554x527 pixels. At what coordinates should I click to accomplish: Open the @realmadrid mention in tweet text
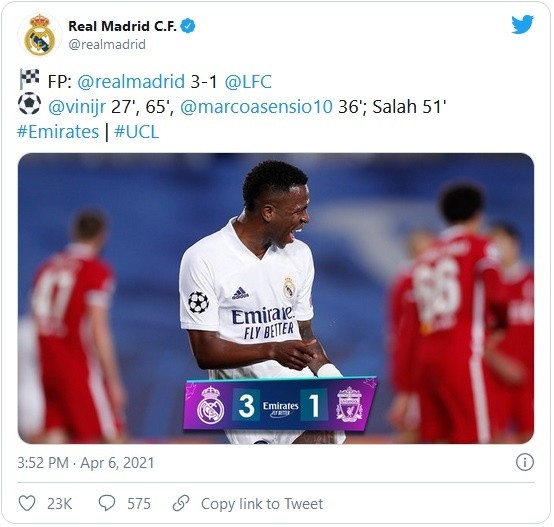pyautogui.click(x=131, y=82)
